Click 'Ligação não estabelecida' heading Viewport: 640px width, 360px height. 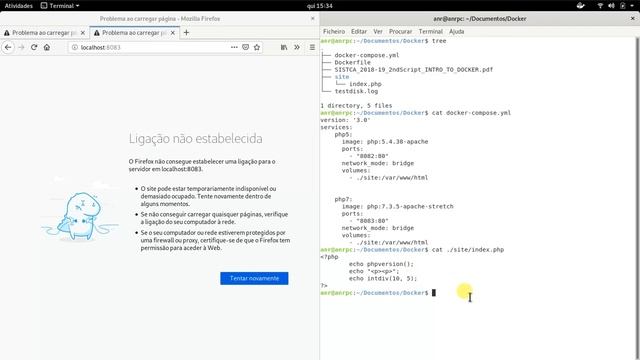pos(196,138)
